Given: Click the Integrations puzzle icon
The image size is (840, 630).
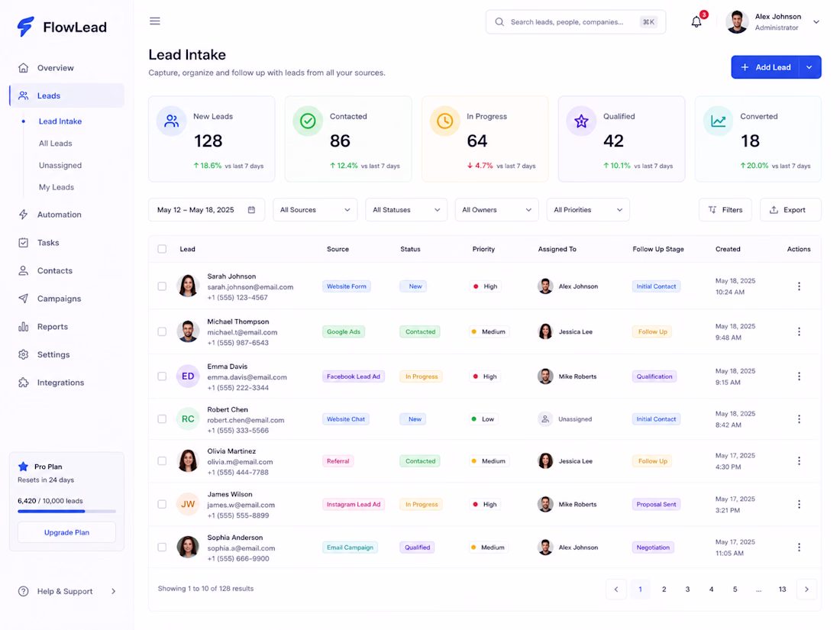Looking at the screenshot, I should [23, 383].
